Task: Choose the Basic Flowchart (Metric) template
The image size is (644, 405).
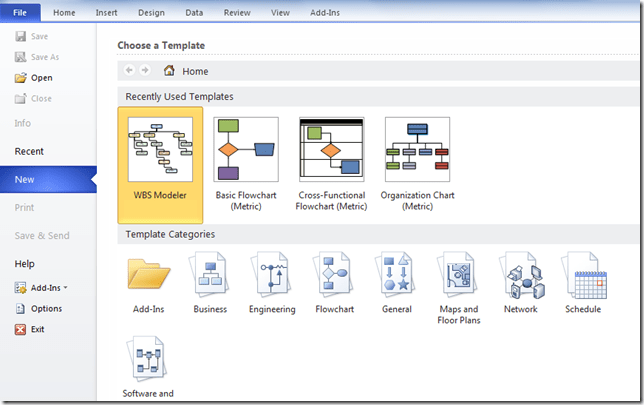Action: tap(246, 158)
